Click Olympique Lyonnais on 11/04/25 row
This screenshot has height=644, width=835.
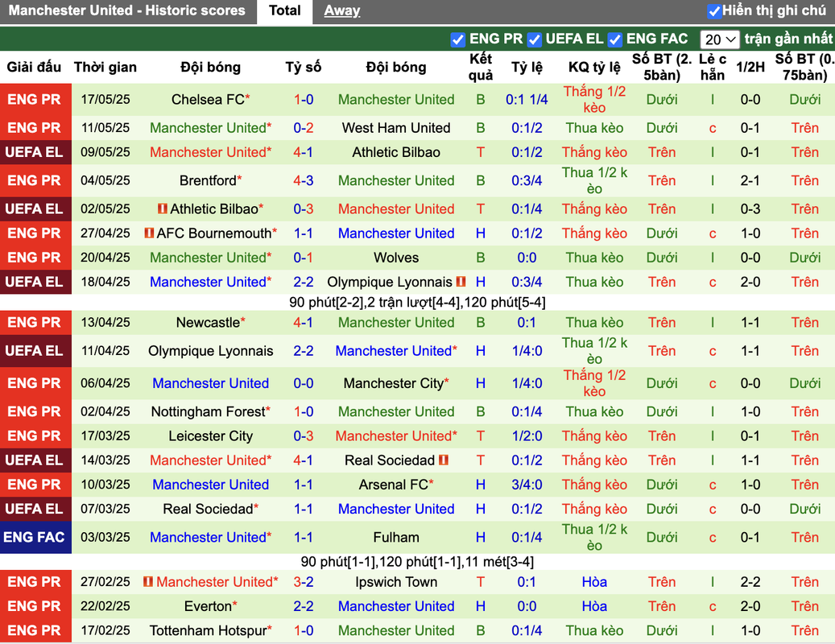(210, 351)
